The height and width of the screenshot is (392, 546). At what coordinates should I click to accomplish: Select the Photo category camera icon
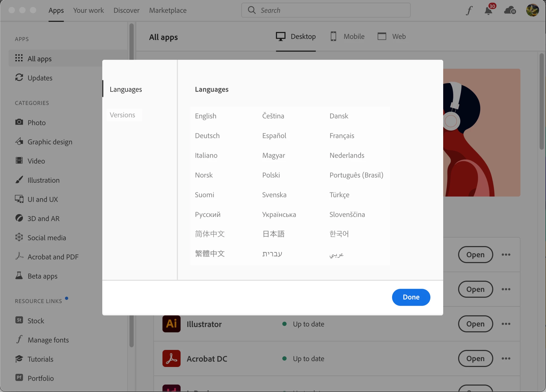(x=19, y=122)
